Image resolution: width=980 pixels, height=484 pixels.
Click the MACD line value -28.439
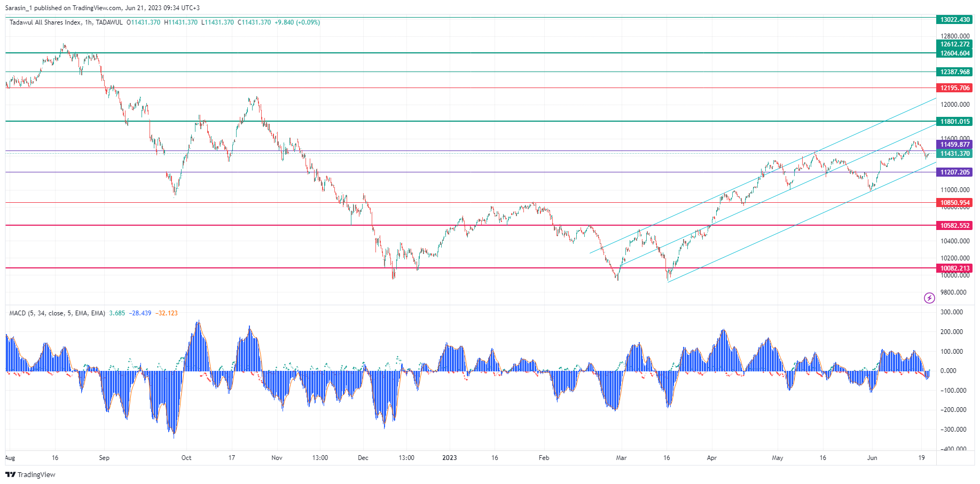pyautogui.click(x=140, y=313)
